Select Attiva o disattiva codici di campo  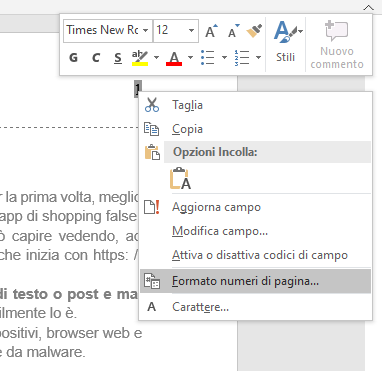pyautogui.click(x=256, y=255)
